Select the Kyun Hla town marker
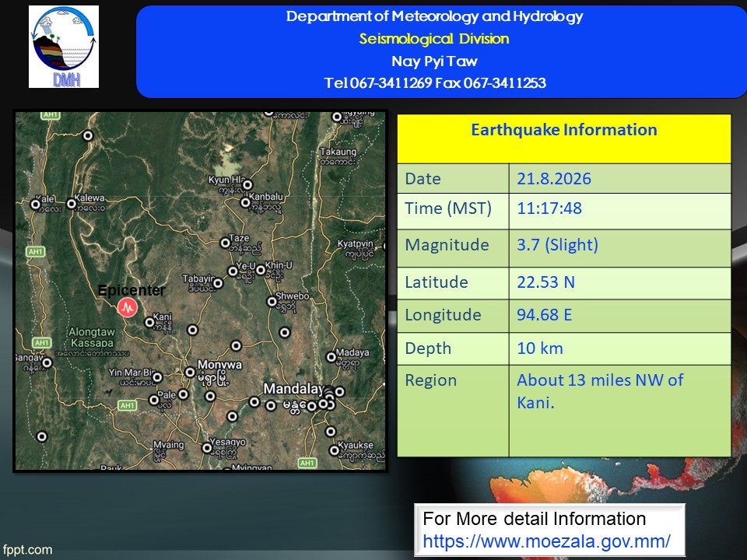This screenshot has width=747, height=560. (247, 185)
